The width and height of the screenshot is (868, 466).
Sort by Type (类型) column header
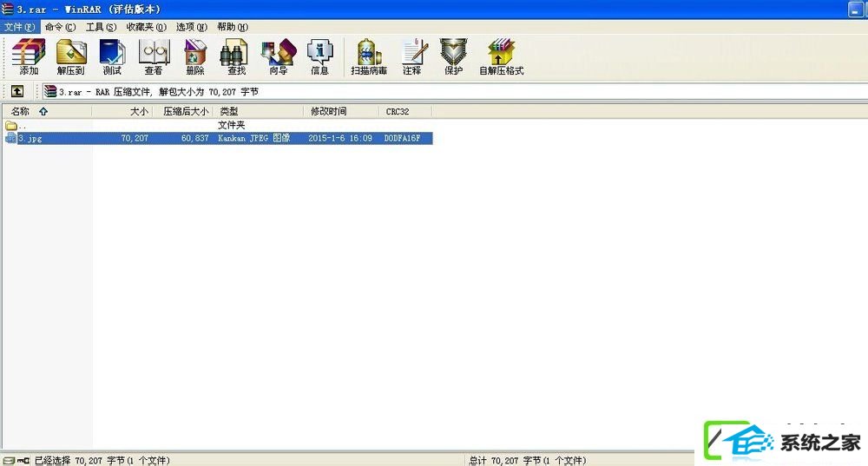(259, 111)
